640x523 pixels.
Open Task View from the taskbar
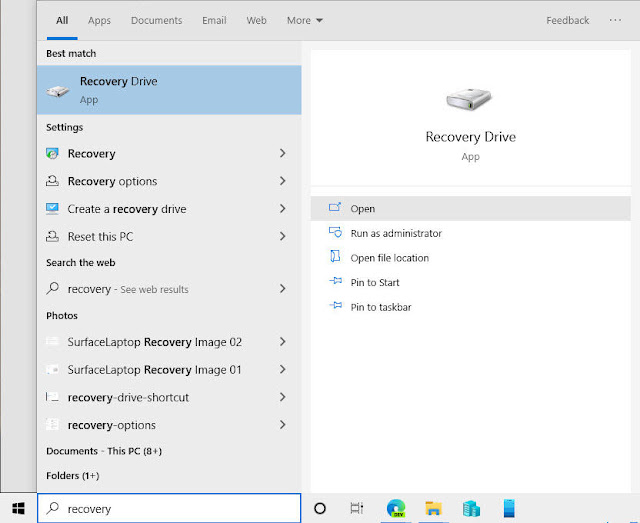[357, 508]
